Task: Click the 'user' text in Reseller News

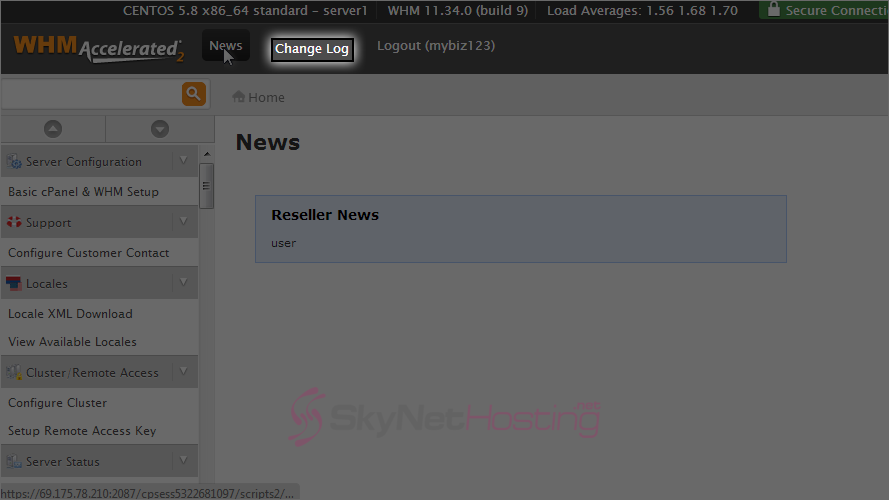Action: [283, 243]
